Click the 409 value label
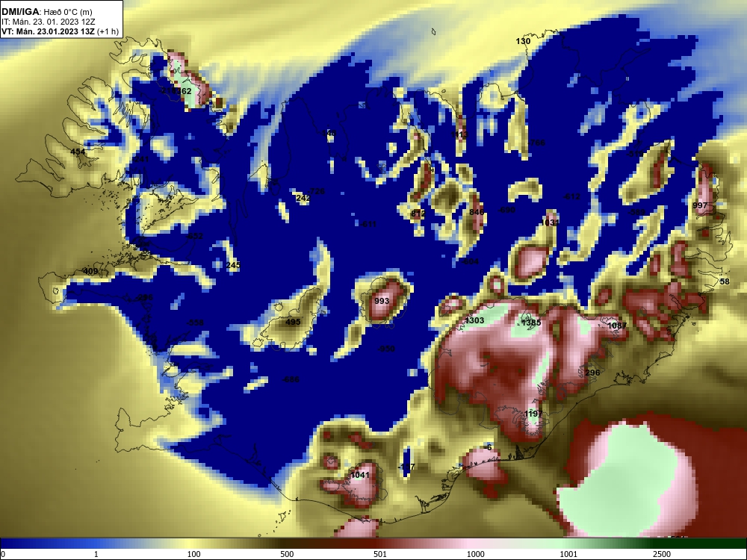Viewport: 747px width, 560px height. (90, 272)
